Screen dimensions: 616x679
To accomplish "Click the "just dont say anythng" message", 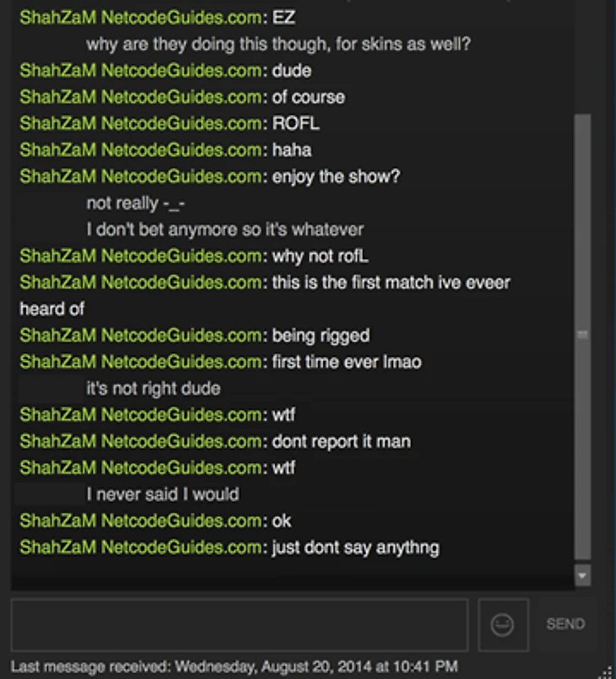I will coord(355,547).
